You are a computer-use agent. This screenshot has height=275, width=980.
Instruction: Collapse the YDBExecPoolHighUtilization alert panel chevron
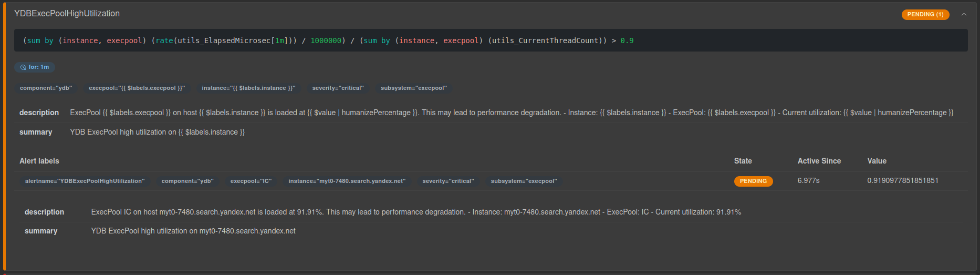[964, 14]
